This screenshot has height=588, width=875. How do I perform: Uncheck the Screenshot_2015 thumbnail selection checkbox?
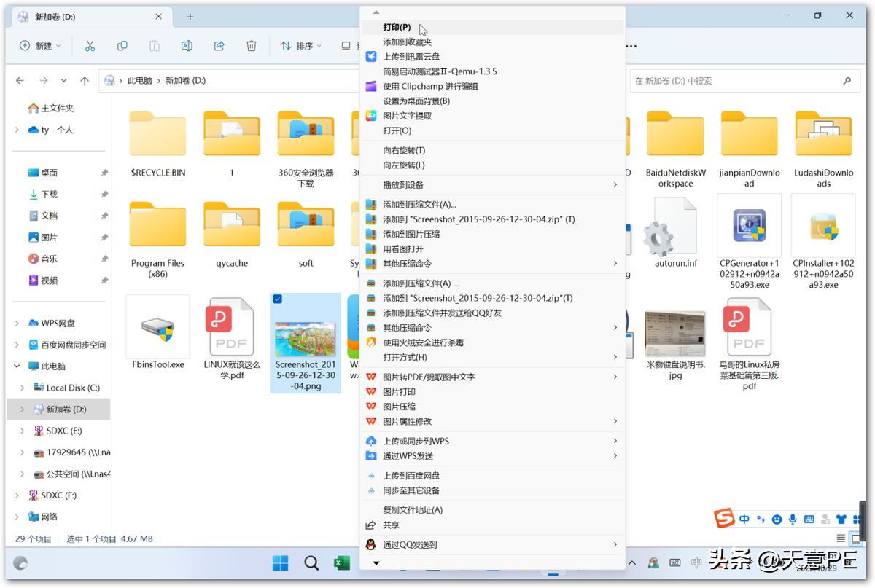pos(276,299)
